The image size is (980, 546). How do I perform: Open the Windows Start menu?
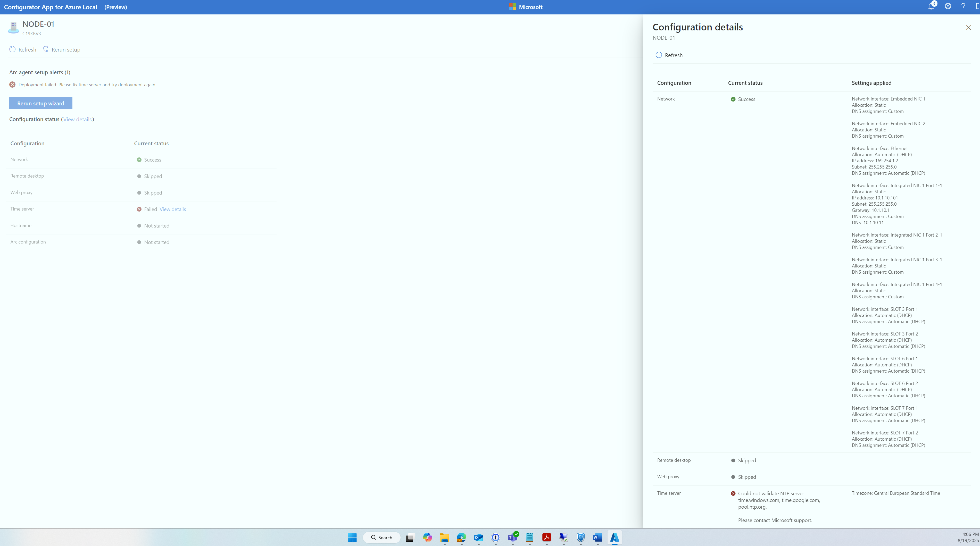tap(352, 537)
